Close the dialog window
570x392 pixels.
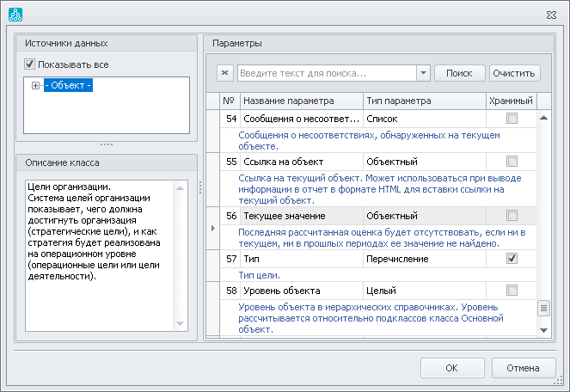(x=552, y=14)
